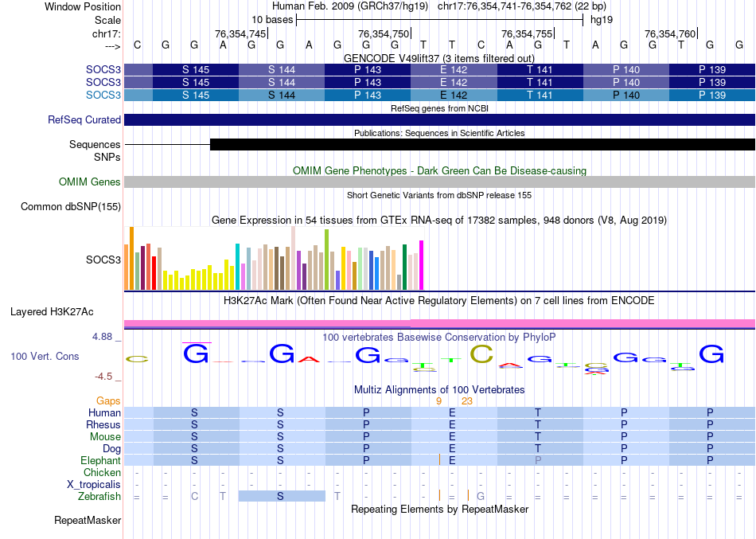Click the orange 'Gaps' label
The height and width of the screenshot is (539, 756).
point(108,401)
